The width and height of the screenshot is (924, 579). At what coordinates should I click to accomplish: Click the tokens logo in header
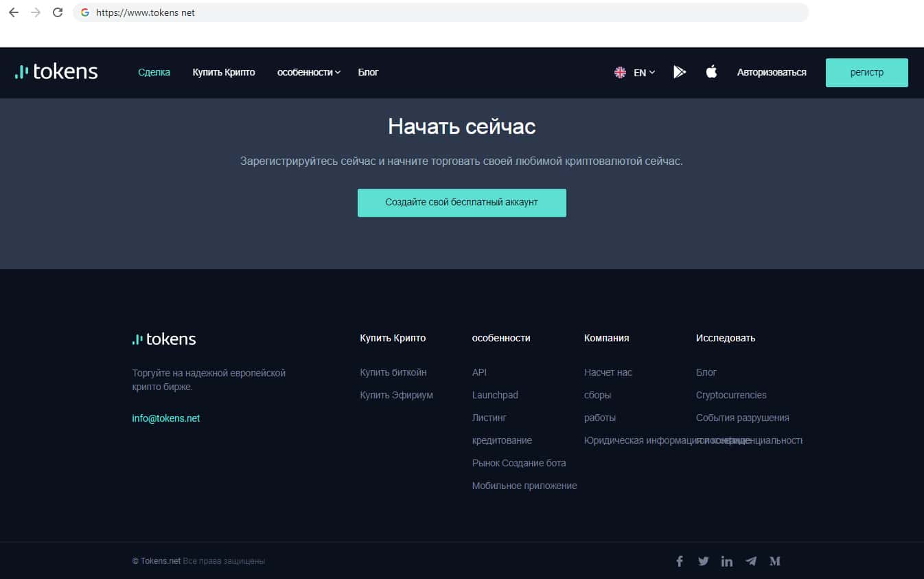pos(56,71)
